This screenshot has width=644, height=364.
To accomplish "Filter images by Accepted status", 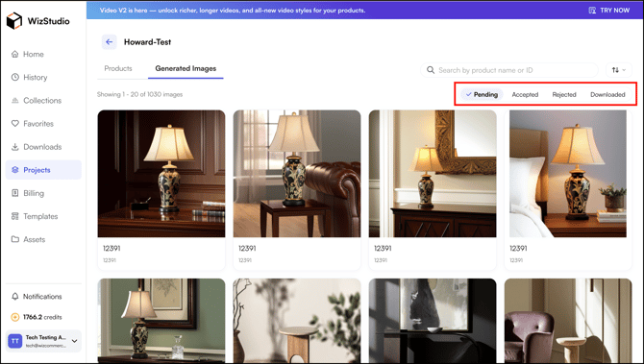I will tap(525, 94).
